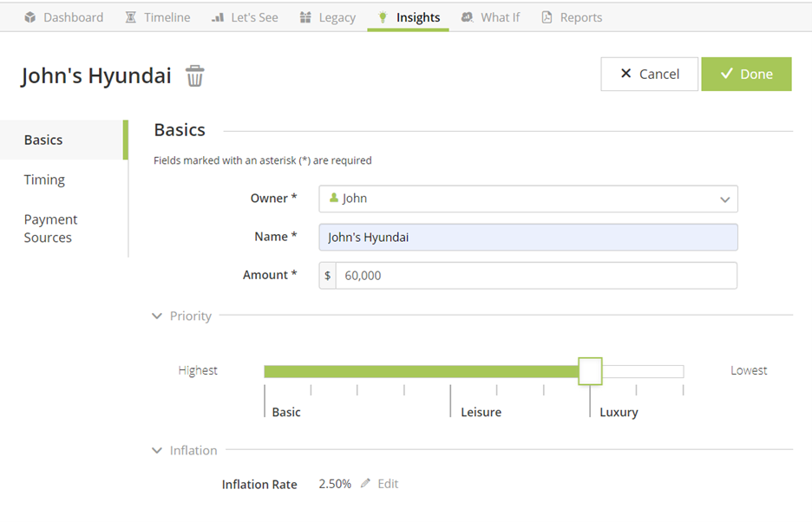
Task: Click inside the Name text field
Action: pyautogui.click(x=527, y=238)
